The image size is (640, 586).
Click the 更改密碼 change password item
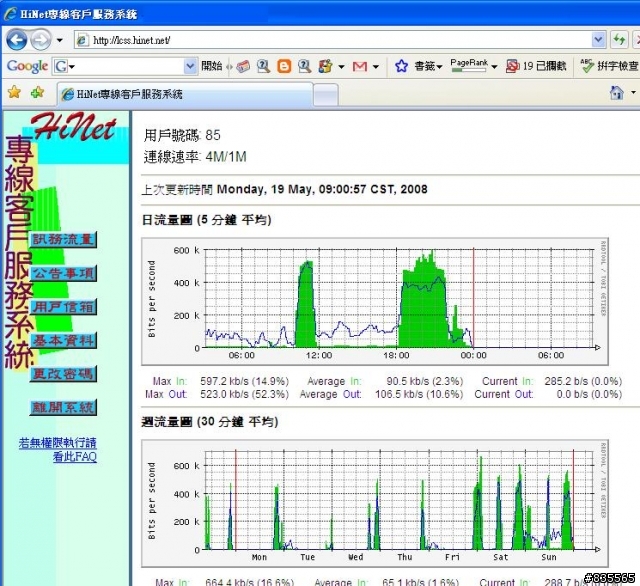(63, 373)
